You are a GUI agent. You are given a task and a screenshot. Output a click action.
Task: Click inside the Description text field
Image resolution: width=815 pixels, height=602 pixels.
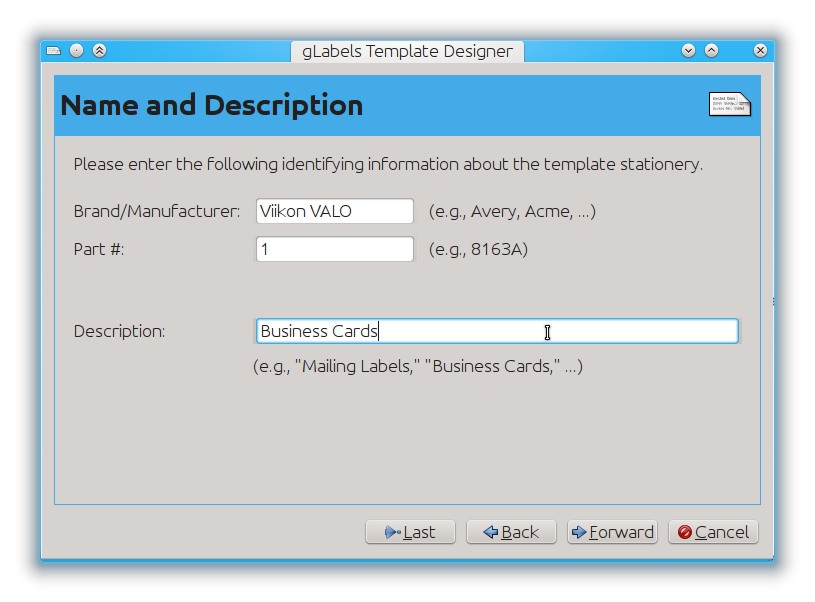(497, 331)
